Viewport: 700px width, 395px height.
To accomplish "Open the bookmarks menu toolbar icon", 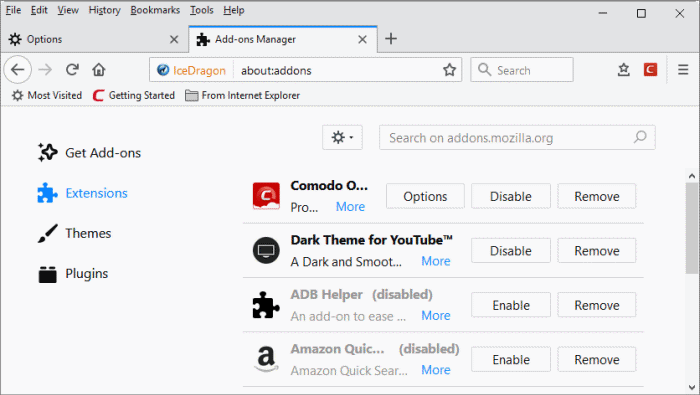I will click(x=624, y=70).
